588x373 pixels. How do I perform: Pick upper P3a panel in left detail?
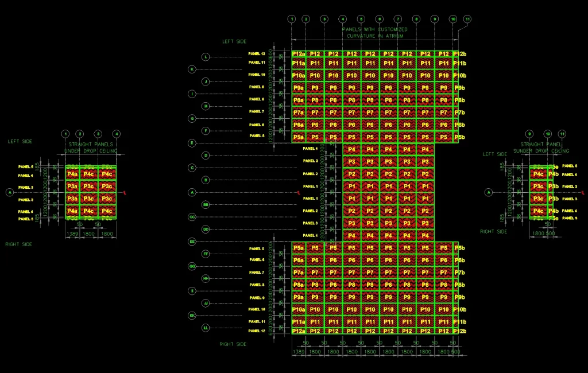click(72, 187)
